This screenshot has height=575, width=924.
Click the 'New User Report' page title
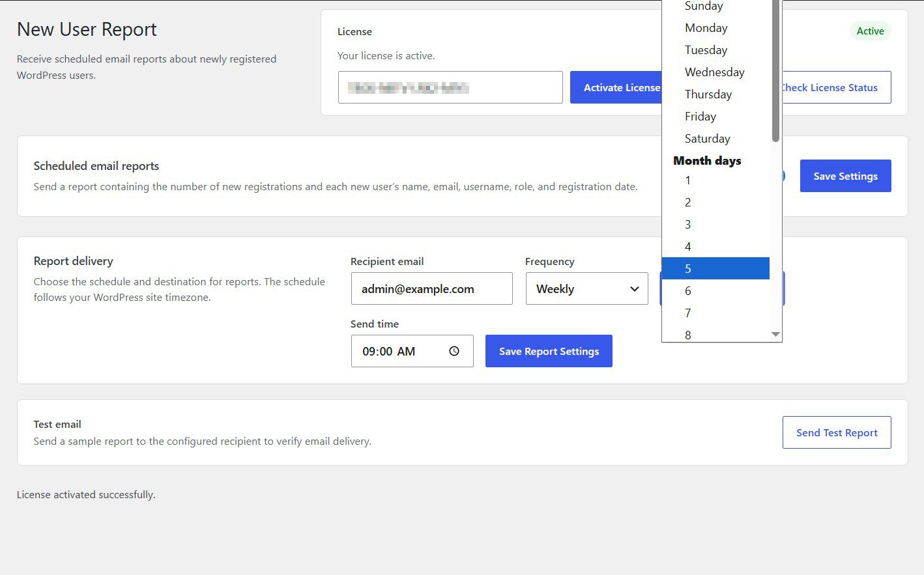pos(87,29)
